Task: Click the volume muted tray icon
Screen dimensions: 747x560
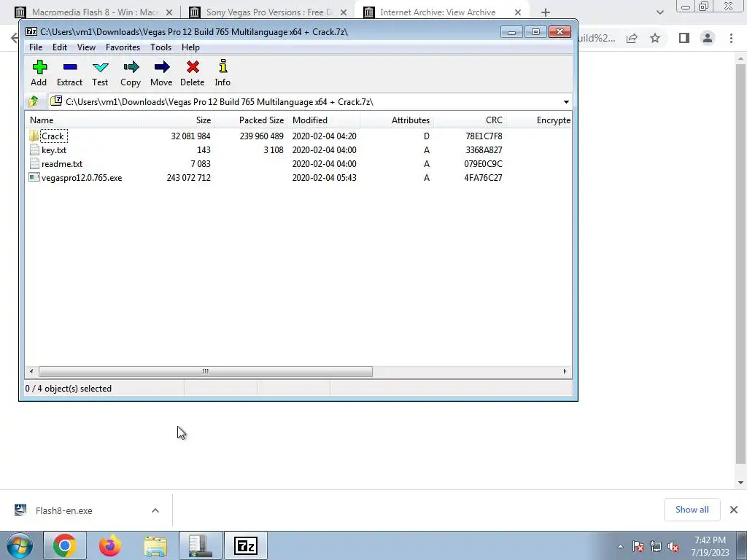Action: [673, 547]
